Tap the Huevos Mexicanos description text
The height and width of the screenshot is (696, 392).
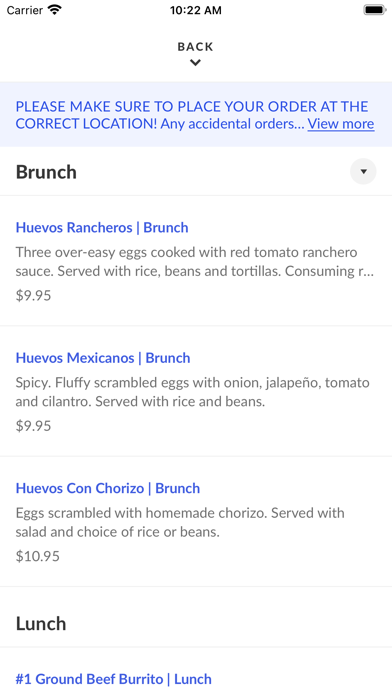[193, 392]
